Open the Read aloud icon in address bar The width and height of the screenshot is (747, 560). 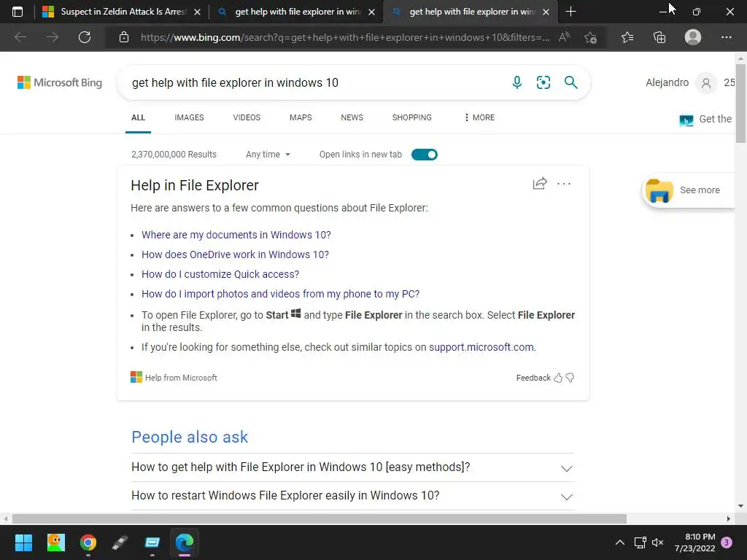tap(564, 37)
